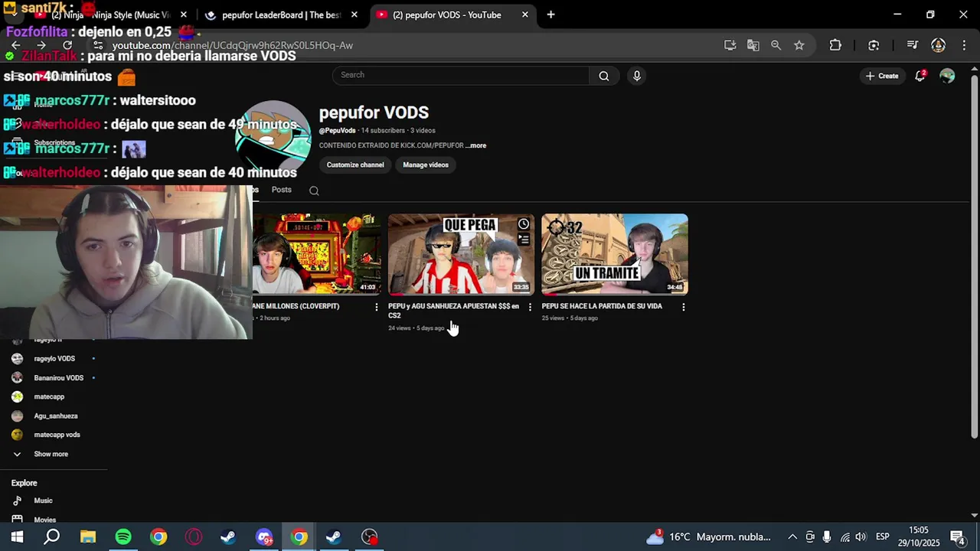The width and height of the screenshot is (980, 551).
Task: Click Watch later icon on QUE PEGA thumbnail
Action: tap(523, 224)
